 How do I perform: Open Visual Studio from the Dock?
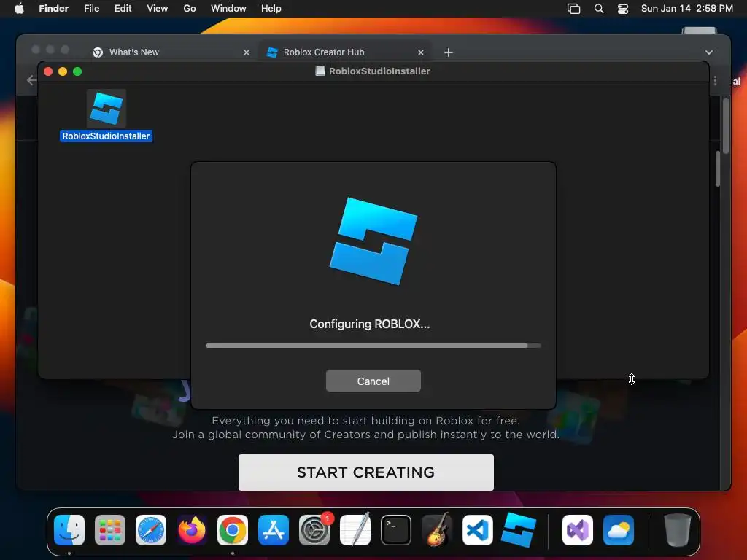(578, 530)
